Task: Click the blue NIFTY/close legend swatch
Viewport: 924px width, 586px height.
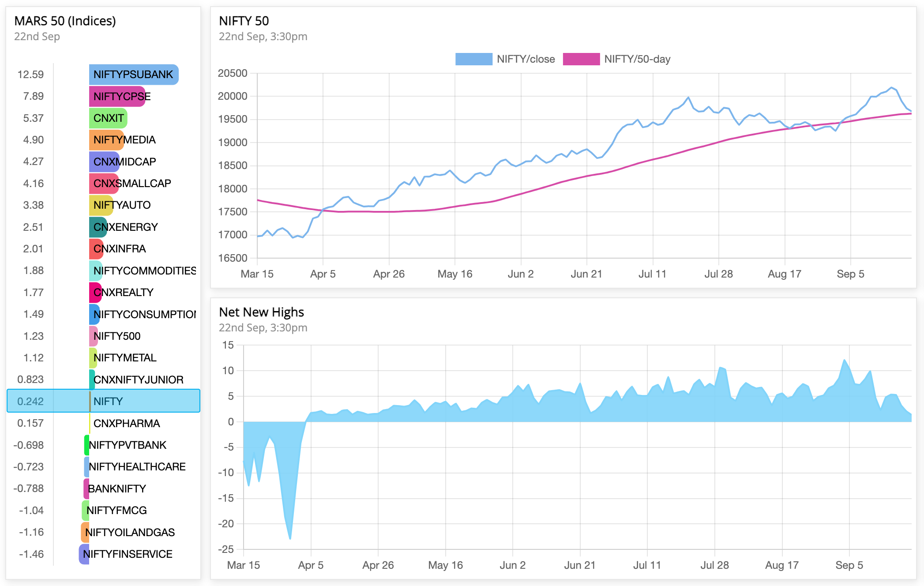Action: pyautogui.click(x=473, y=59)
